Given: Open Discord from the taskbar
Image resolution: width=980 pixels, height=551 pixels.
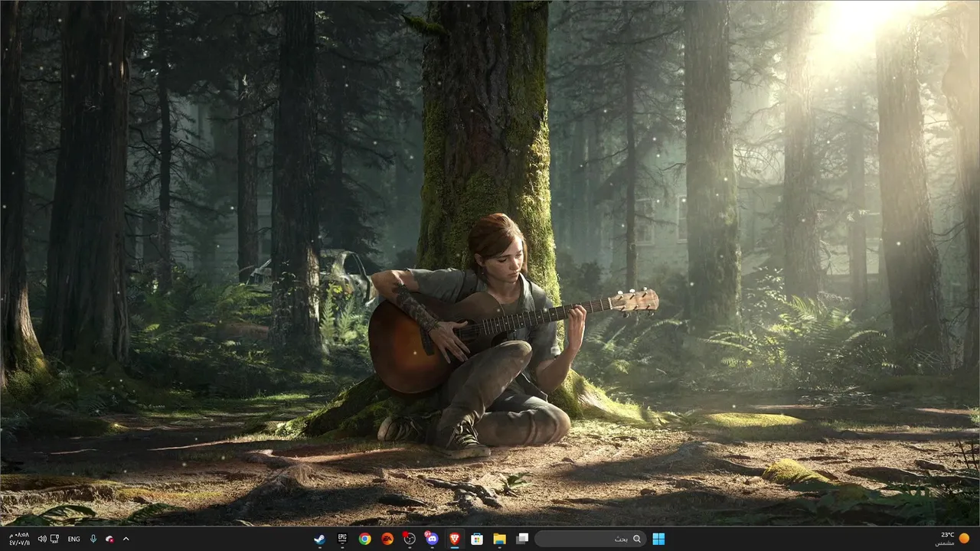Looking at the screenshot, I should point(432,539).
